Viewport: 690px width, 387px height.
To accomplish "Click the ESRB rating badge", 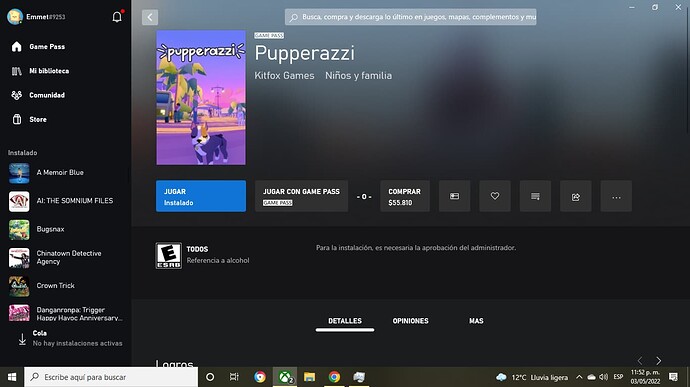I will [169, 255].
